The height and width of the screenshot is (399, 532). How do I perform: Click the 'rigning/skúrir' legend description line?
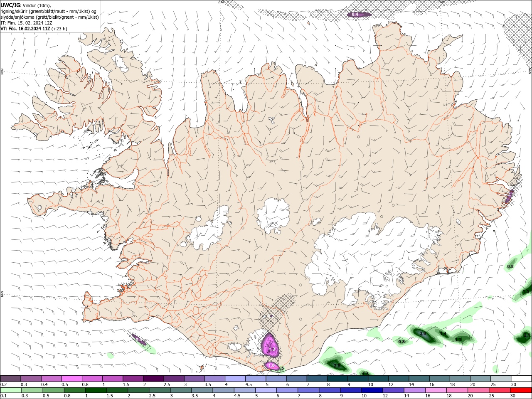point(49,11)
